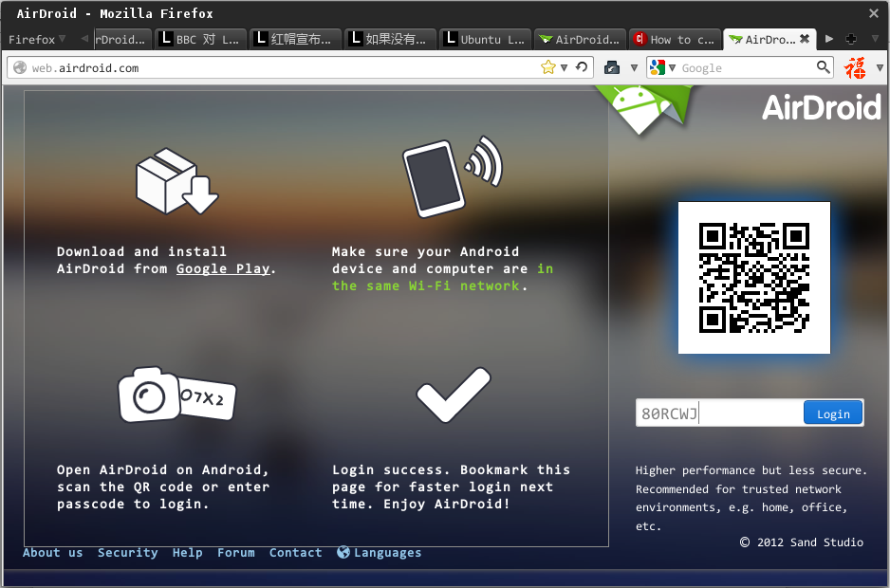Click the red Chinese character toolbar icon

pyautogui.click(x=855, y=67)
